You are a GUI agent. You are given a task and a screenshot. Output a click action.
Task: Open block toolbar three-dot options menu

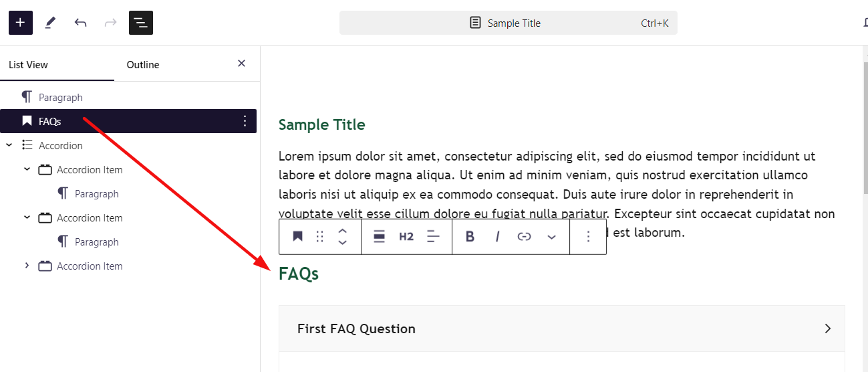pyautogui.click(x=588, y=236)
